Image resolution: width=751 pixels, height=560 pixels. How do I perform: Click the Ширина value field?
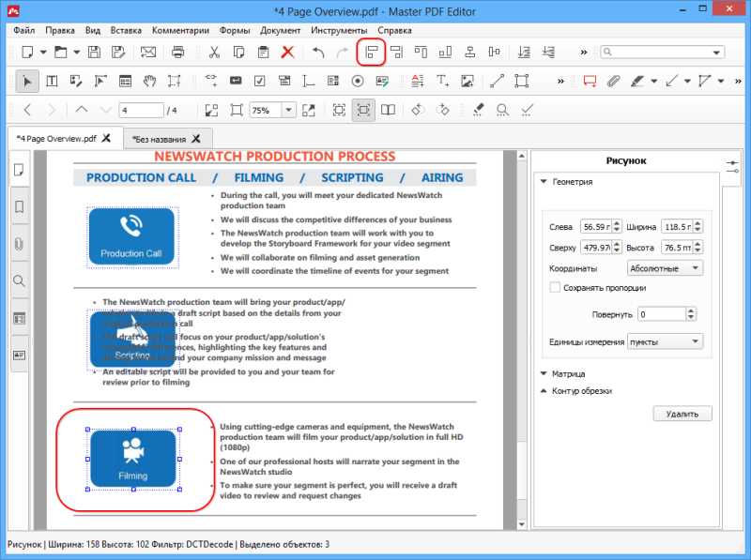[677, 226]
